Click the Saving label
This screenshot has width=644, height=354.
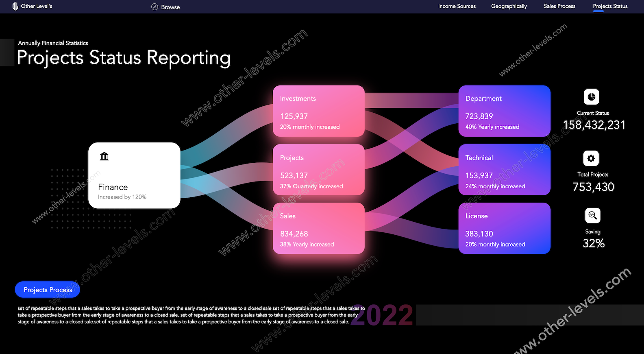point(593,232)
